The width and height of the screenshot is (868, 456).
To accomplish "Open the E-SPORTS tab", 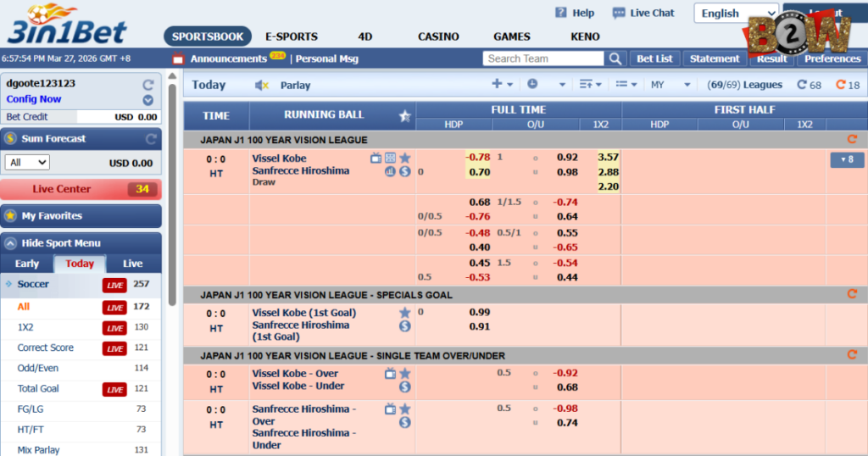I will click(292, 36).
